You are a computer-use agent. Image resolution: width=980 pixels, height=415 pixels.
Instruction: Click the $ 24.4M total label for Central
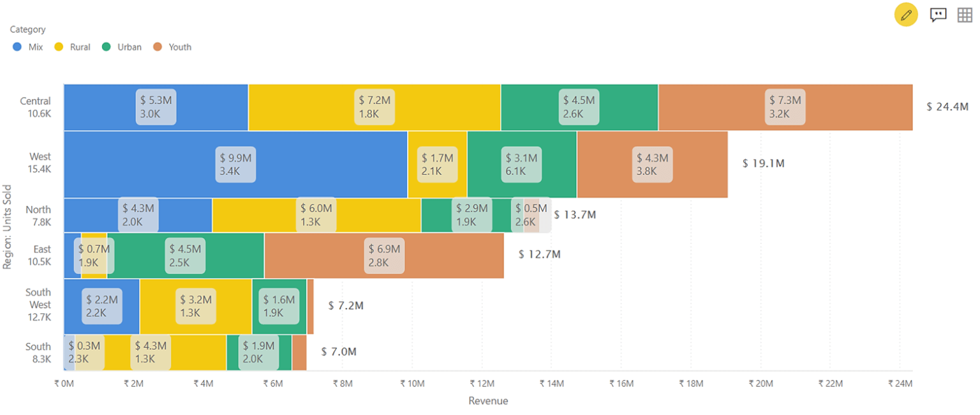[x=947, y=107]
